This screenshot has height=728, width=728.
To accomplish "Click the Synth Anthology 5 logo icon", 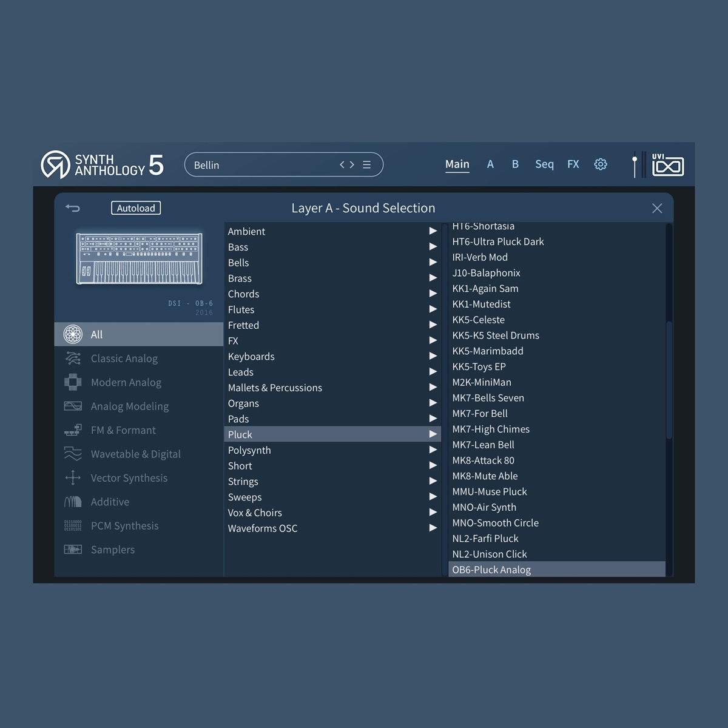I will point(55,164).
